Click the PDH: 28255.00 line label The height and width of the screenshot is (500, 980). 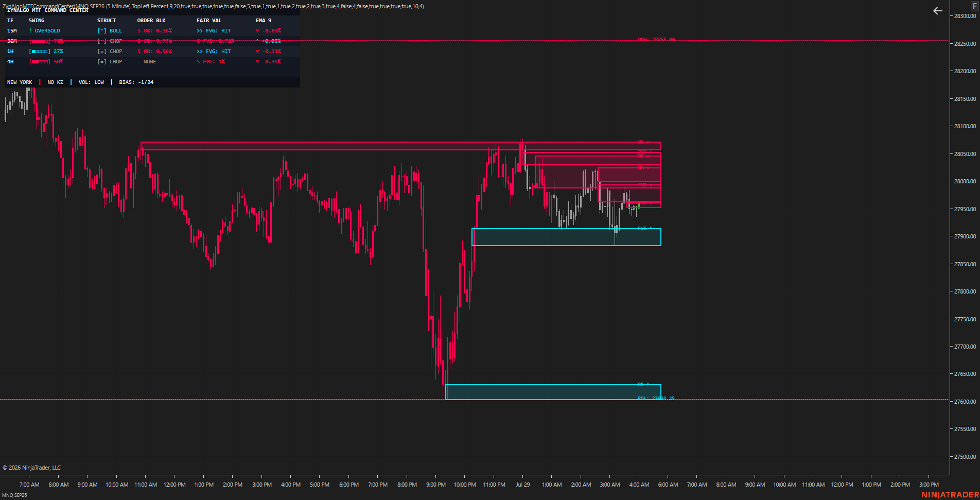(x=656, y=40)
